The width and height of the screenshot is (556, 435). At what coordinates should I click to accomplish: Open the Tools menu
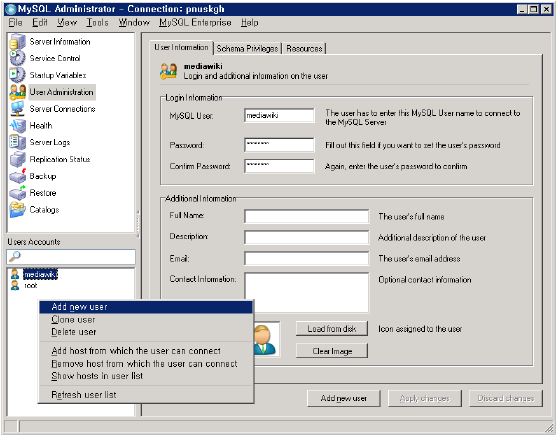tap(98, 23)
